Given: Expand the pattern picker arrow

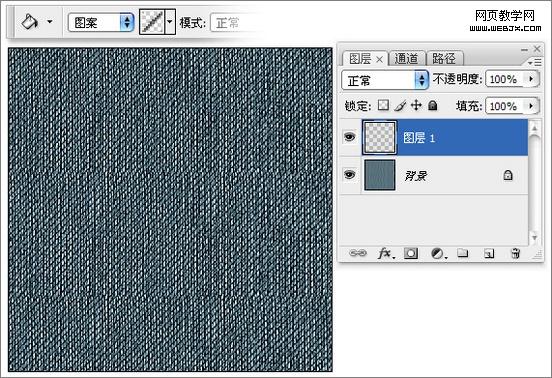Looking at the screenshot, I should tap(170, 22).
